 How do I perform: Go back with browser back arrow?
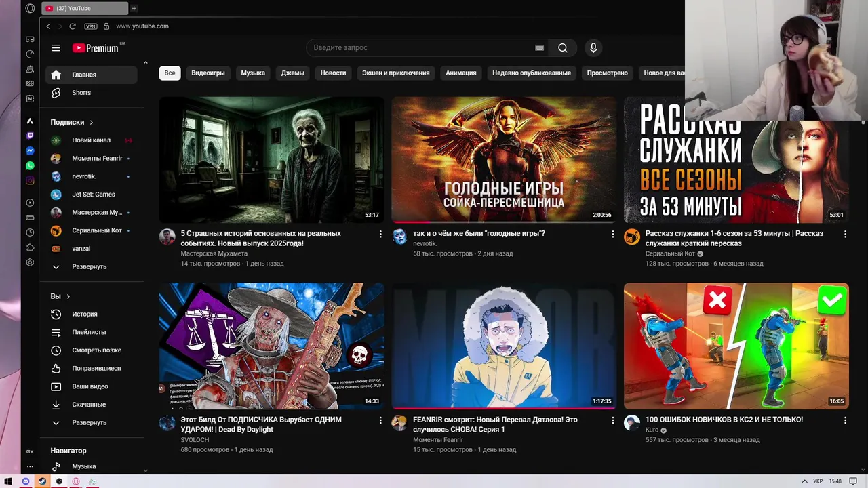(48, 26)
